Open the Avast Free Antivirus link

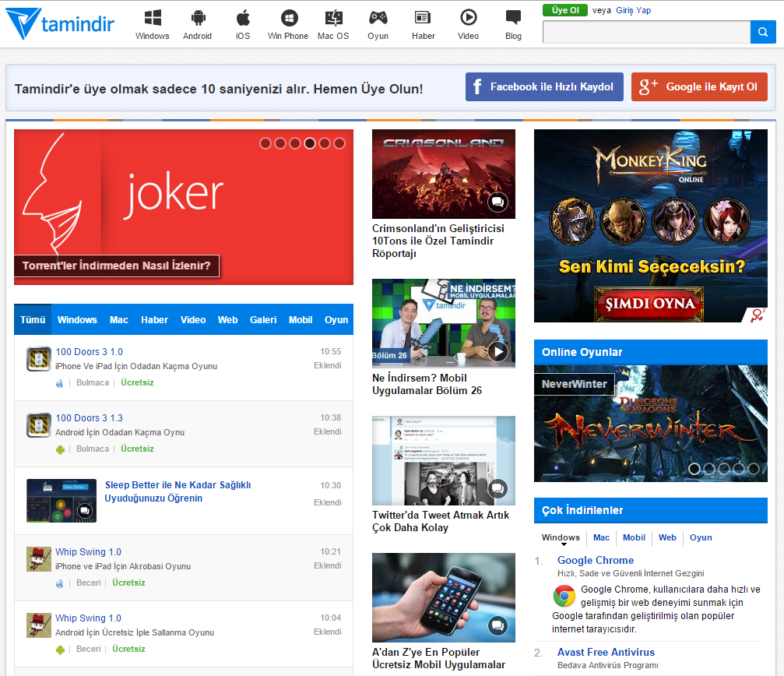coord(606,652)
